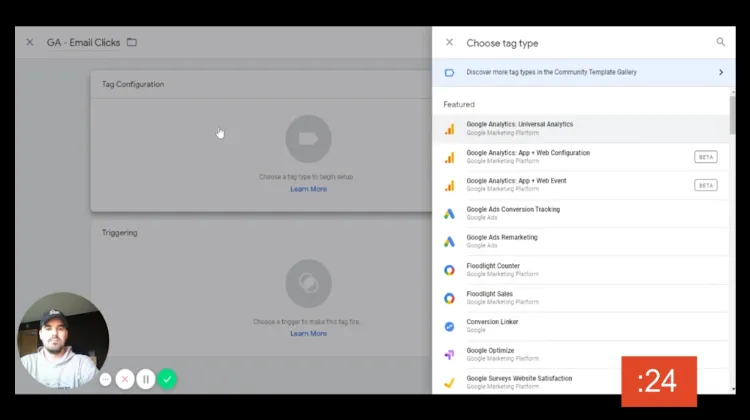
Task: Open Learn More link under Tag Configuration
Action: tap(309, 189)
